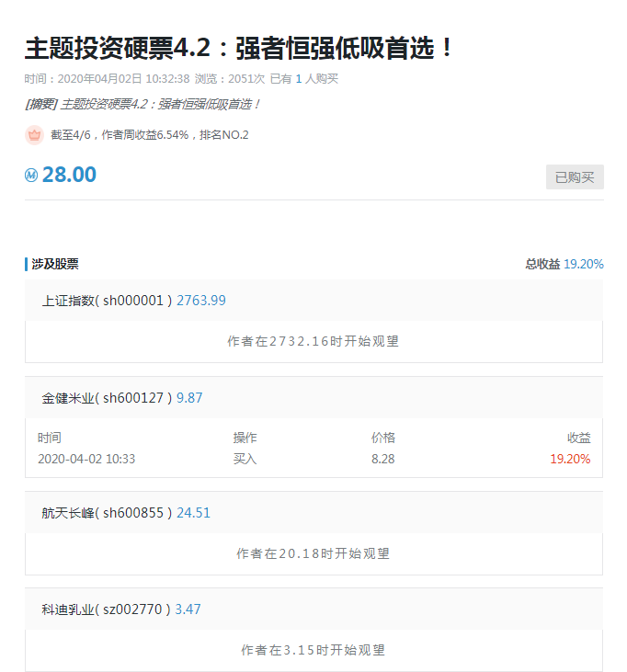
Task: Click the 买入 operation cell
Action: pos(245,459)
